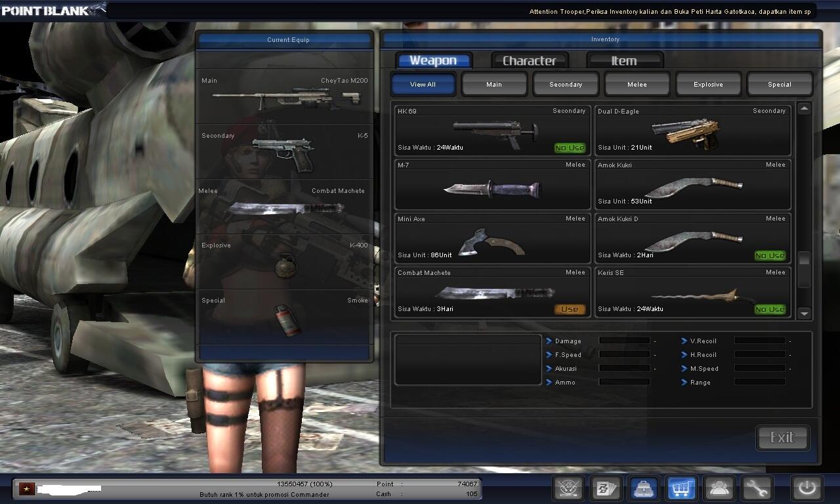This screenshot has height=504, width=840.
Task: Click the power exit game icon
Action: coord(807,488)
